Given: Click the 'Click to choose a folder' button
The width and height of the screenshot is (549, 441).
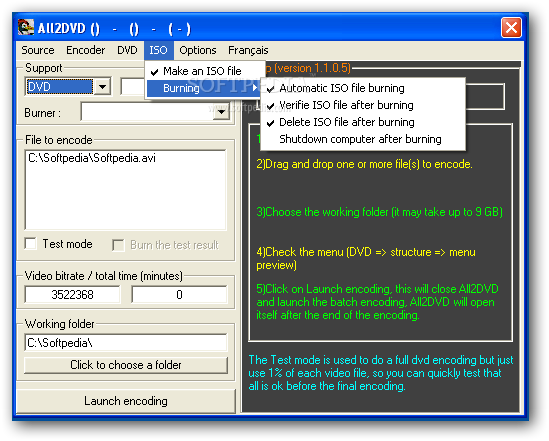Looking at the screenshot, I should coord(126,365).
